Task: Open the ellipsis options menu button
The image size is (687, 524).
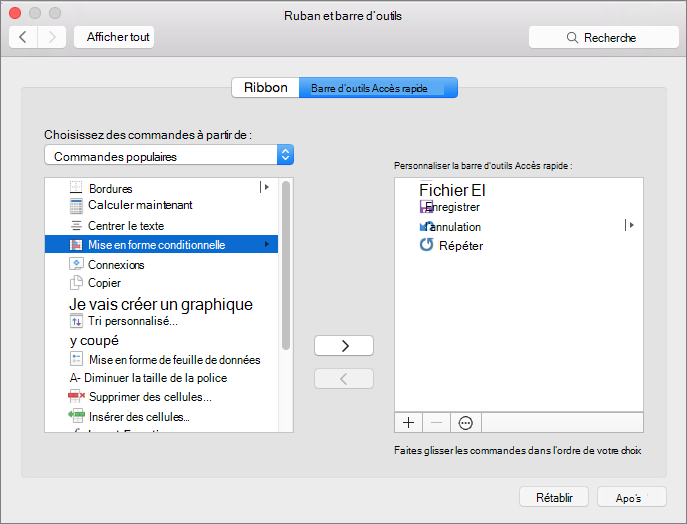Action: tap(465, 423)
